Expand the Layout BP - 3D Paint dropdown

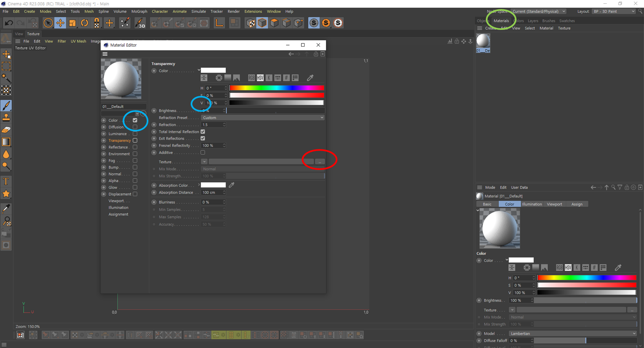tap(614, 11)
